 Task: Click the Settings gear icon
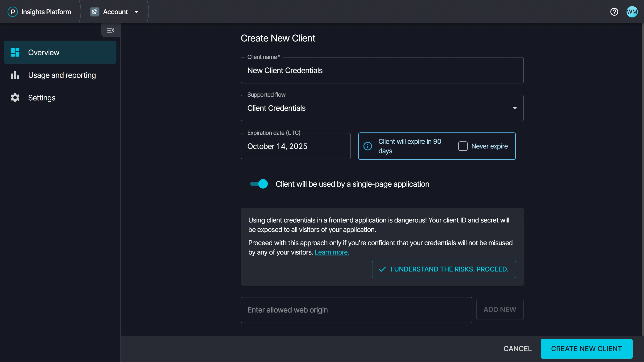[15, 98]
